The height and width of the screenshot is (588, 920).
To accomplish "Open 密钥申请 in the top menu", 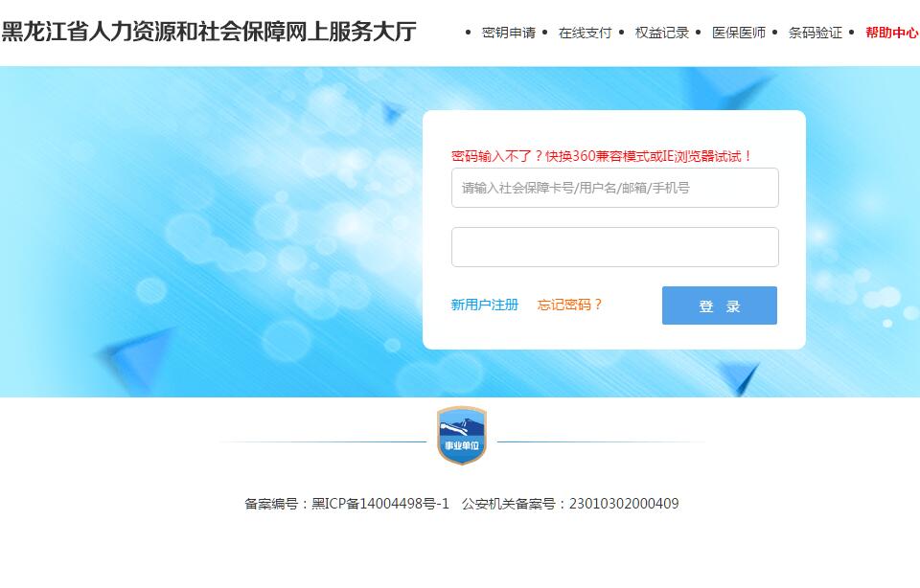I will coord(509,33).
